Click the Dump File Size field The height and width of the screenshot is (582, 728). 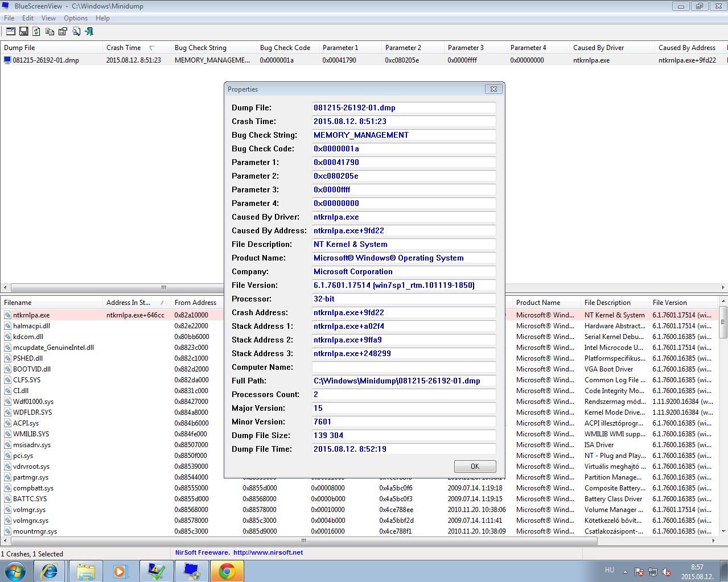point(404,435)
